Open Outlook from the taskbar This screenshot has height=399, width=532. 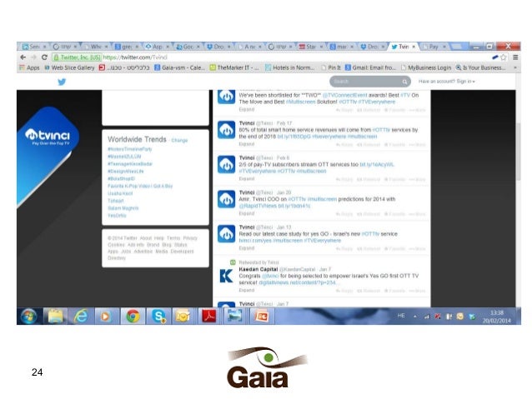(183, 317)
